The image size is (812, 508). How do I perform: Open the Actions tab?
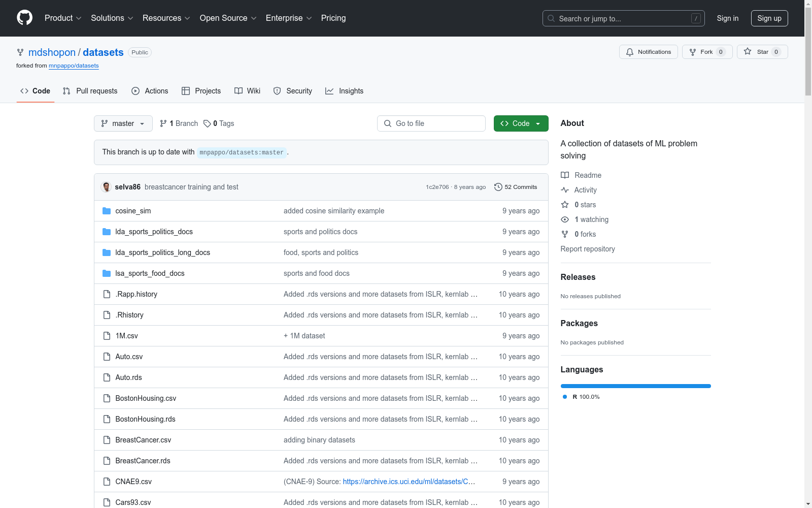(150, 91)
